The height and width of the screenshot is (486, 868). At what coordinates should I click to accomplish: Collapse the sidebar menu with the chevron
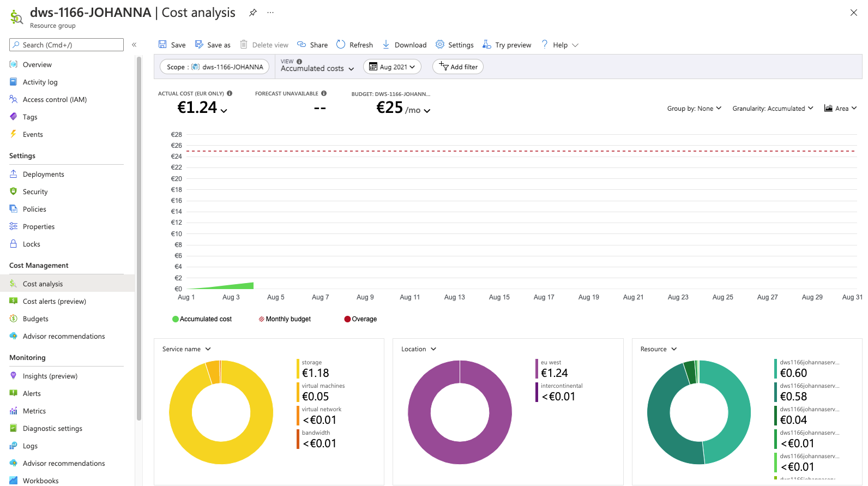click(134, 45)
